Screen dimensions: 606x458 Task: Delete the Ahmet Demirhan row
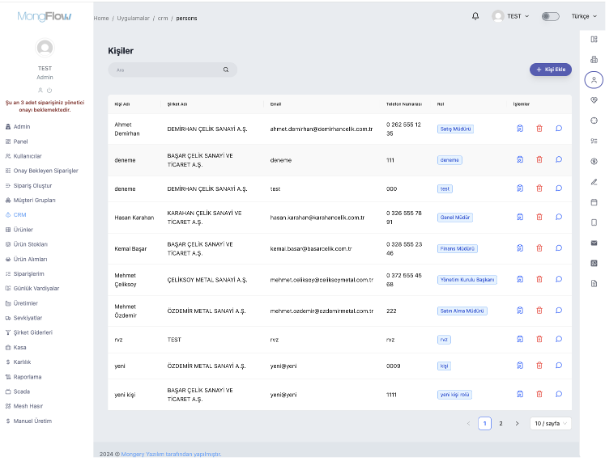[x=539, y=128]
